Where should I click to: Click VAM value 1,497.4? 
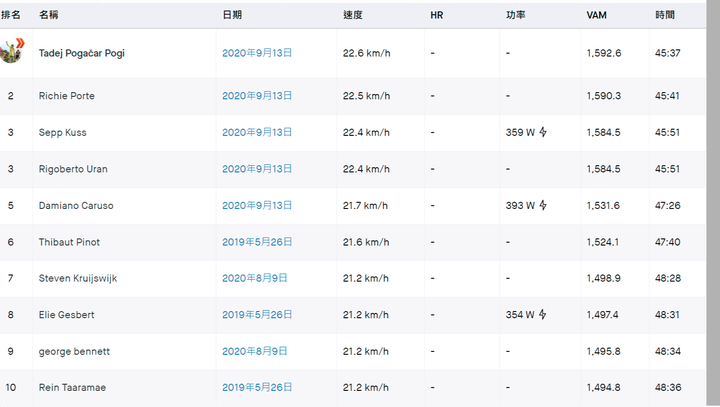[602, 315]
